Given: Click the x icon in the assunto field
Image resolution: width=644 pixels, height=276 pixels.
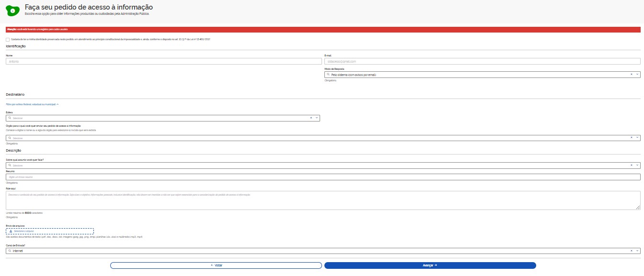Looking at the screenshot, I should (631, 166).
